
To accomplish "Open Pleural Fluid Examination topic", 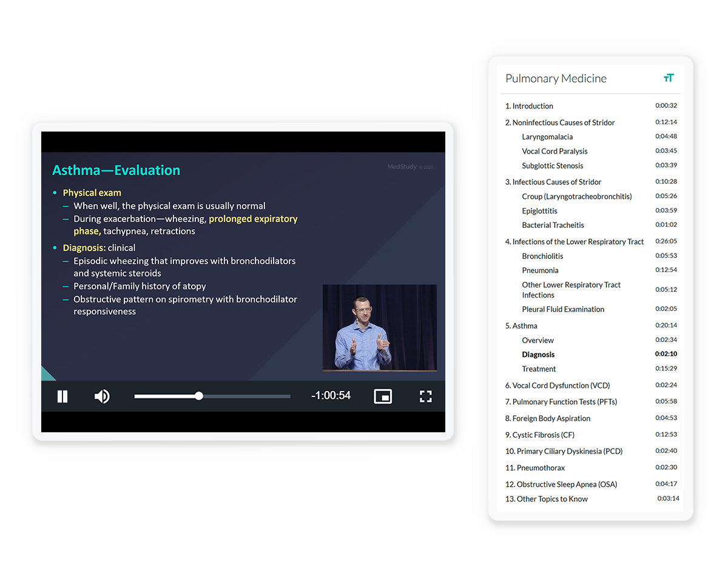I will pyautogui.click(x=563, y=309).
